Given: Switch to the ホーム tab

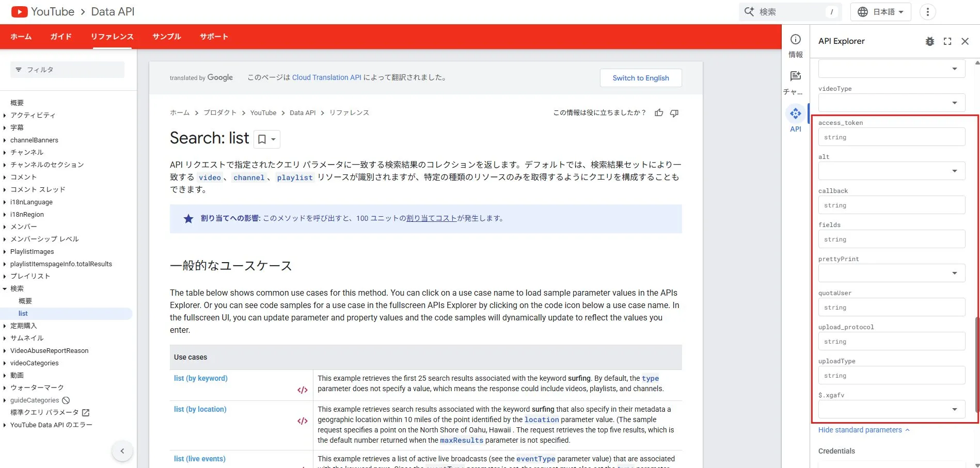Looking at the screenshot, I should [21, 37].
